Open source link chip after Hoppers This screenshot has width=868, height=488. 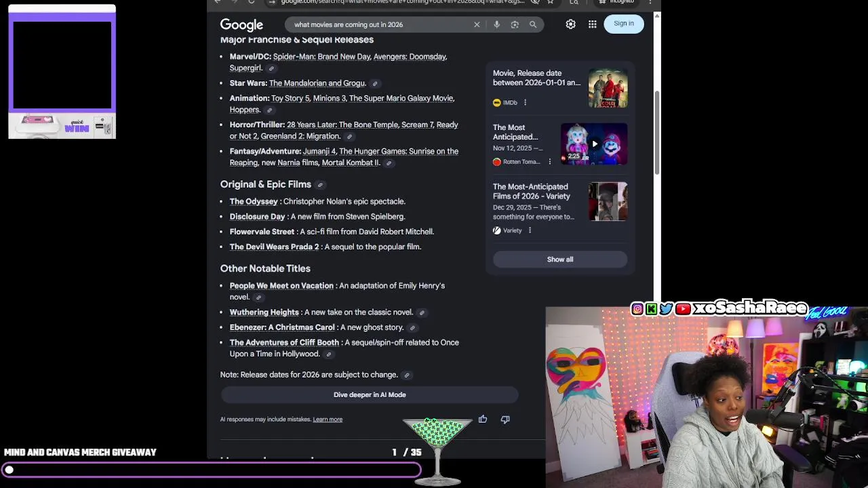pyautogui.click(x=269, y=110)
